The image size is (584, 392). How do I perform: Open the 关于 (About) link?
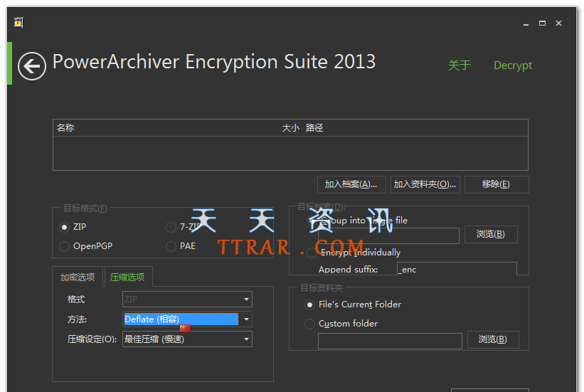point(460,65)
